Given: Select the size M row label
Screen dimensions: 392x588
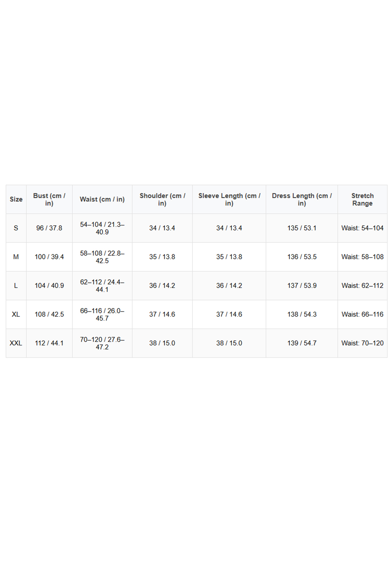Looking at the screenshot, I should pyautogui.click(x=16, y=257).
